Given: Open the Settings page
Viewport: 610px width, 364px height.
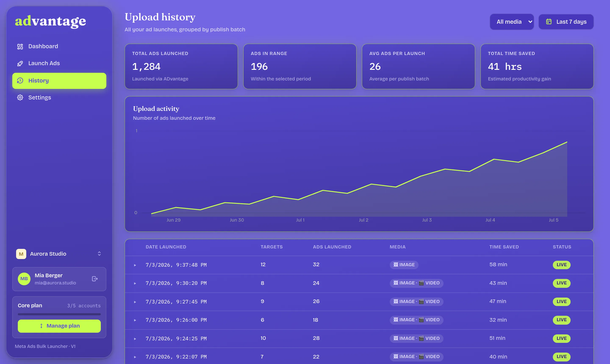Looking at the screenshot, I should (x=59, y=97).
